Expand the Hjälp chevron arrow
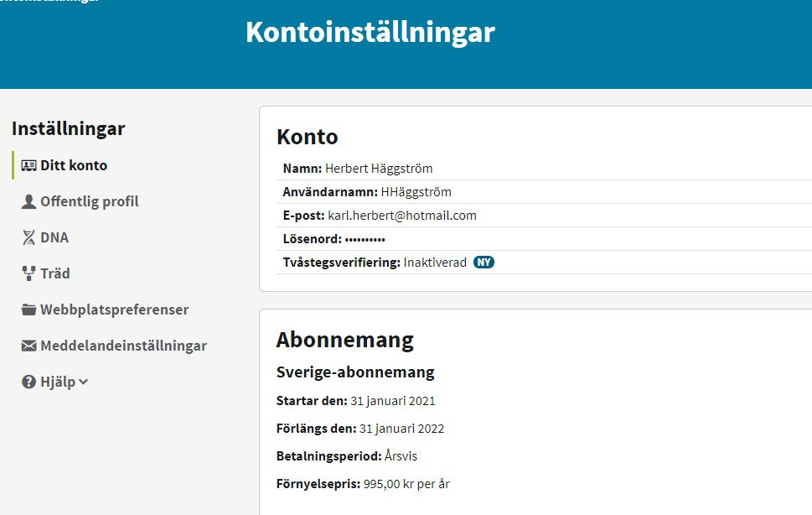 [x=84, y=382]
